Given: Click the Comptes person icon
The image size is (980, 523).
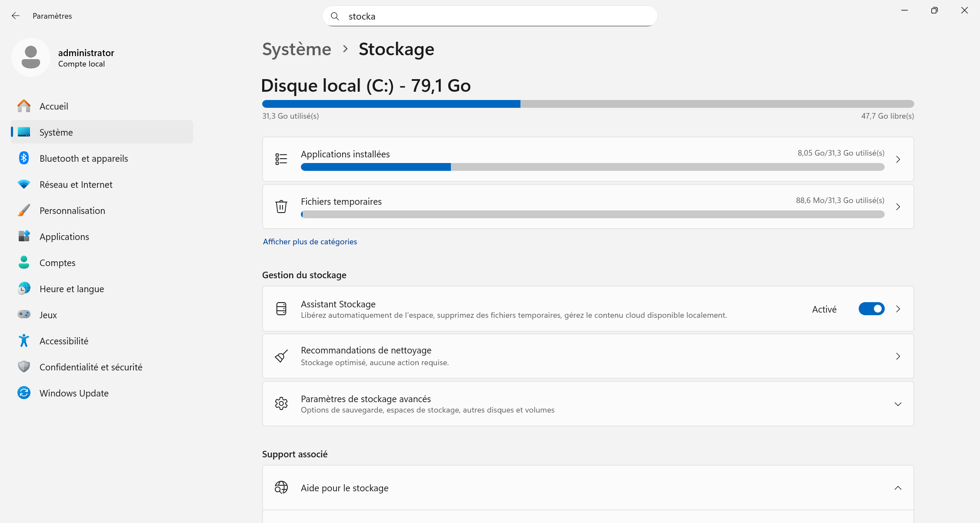Looking at the screenshot, I should (x=24, y=263).
